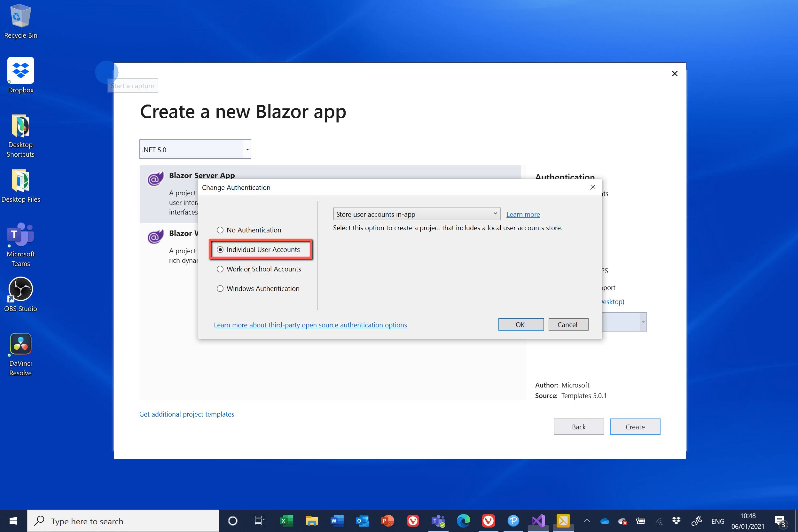Select the Blazor Server App template icon

[x=155, y=178]
